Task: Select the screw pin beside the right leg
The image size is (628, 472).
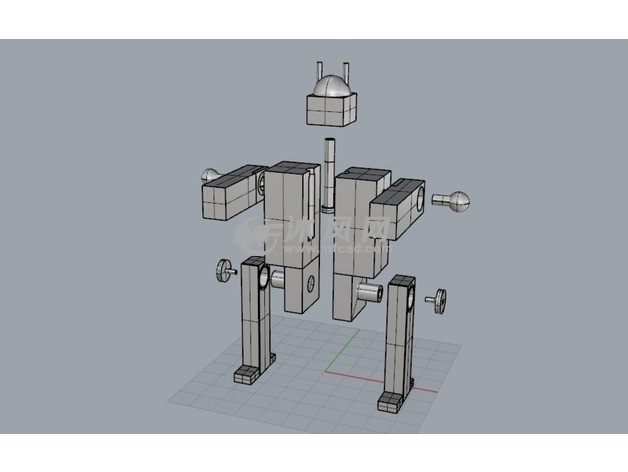Action: [438, 298]
